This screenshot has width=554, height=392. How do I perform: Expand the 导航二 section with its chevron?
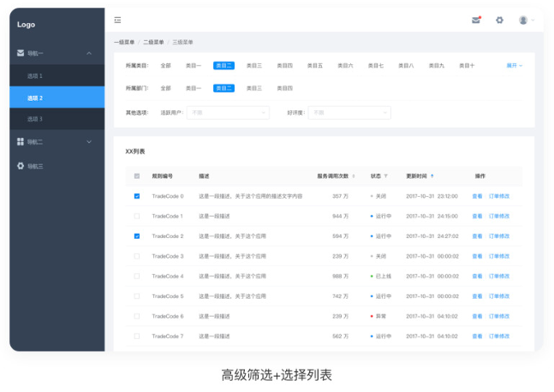tap(89, 141)
